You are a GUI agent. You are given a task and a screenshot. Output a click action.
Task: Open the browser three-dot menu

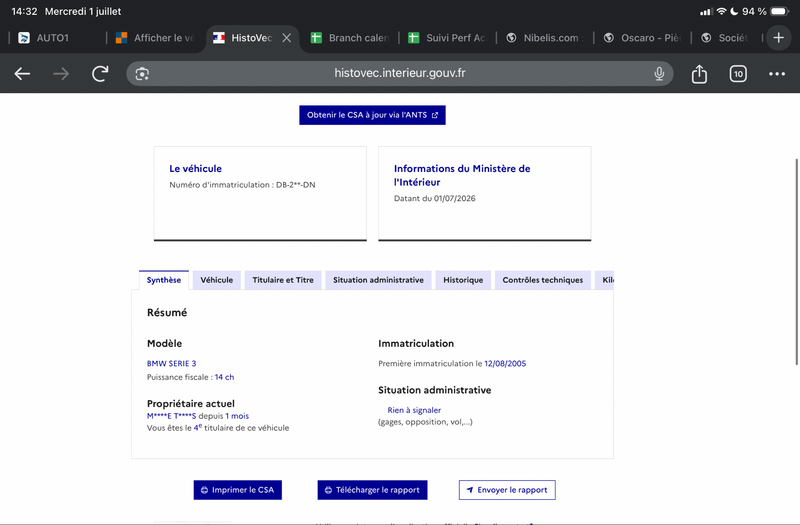coord(777,74)
